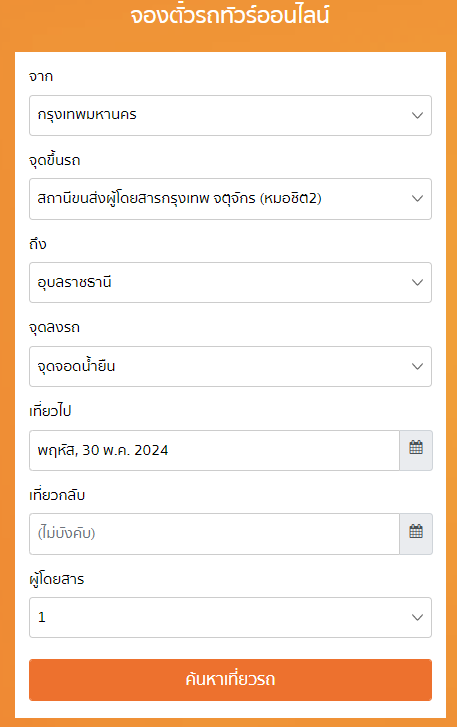
Task: Click chevron arrow on อุบลราชธานี field
Action: pos(418,282)
